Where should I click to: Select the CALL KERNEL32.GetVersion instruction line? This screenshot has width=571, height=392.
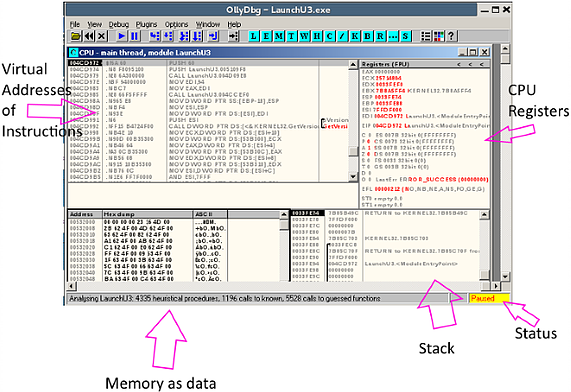coord(209,126)
